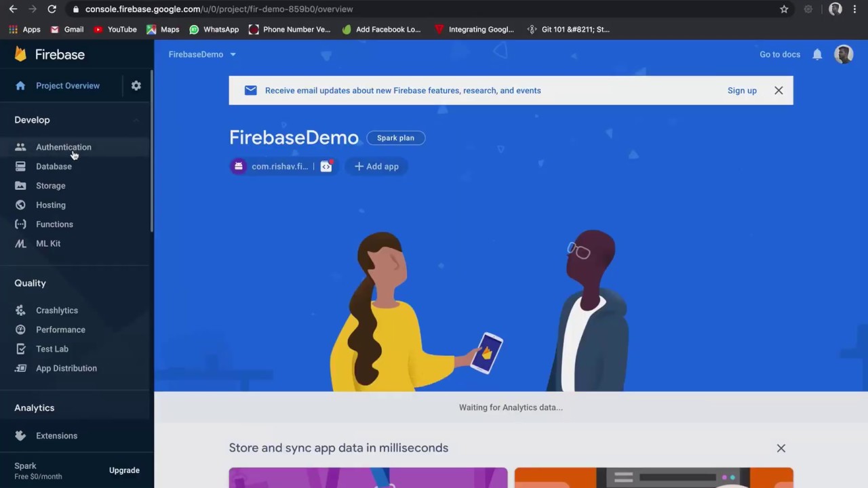Viewport: 868px width, 488px height.
Task: Open Performance menu item
Action: point(60,329)
